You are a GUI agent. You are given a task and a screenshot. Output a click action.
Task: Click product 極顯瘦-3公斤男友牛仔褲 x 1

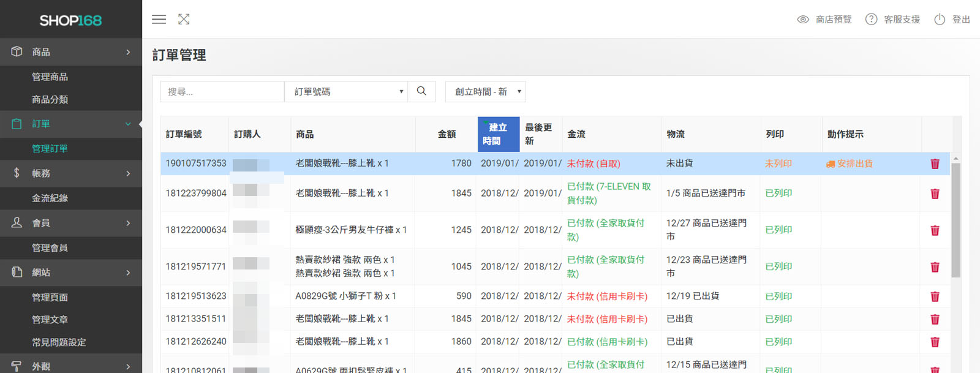click(x=351, y=230)
